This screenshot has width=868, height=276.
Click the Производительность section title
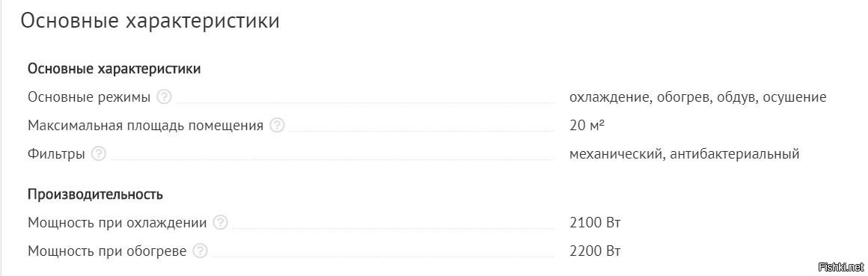tap(95, 194)
